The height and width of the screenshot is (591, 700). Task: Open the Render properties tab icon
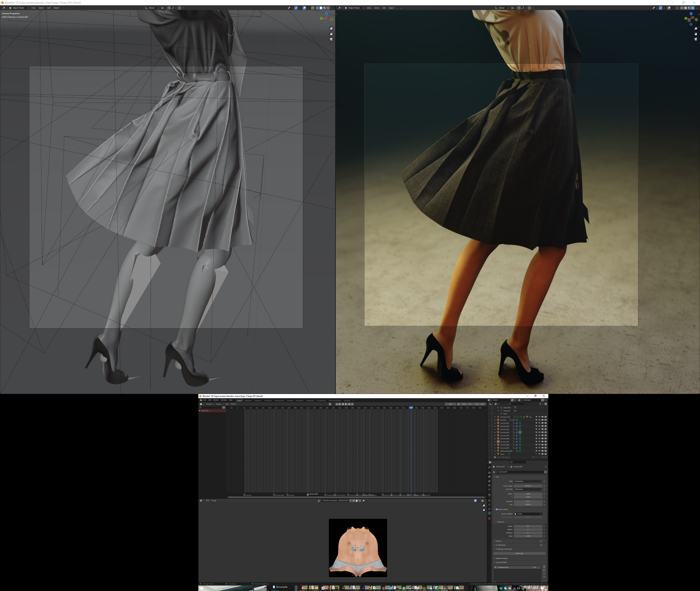[489, 472]
